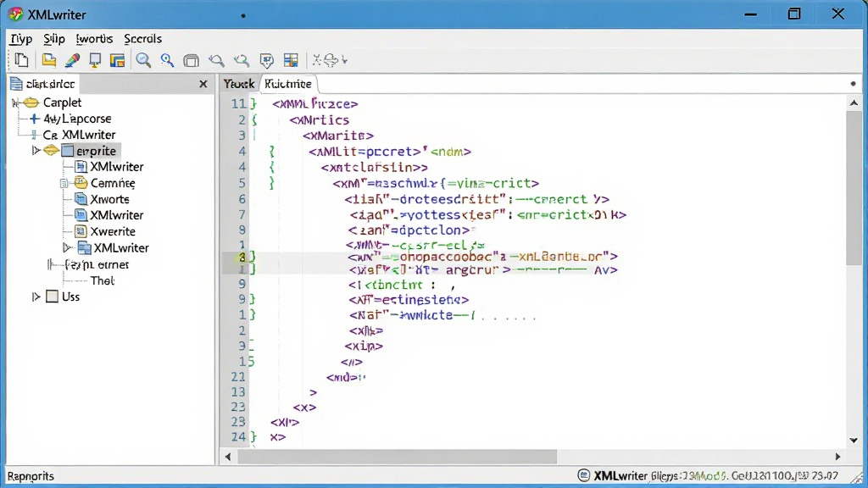Click the new document toolbar icon
868x488 pixels.
coord(21,60)
